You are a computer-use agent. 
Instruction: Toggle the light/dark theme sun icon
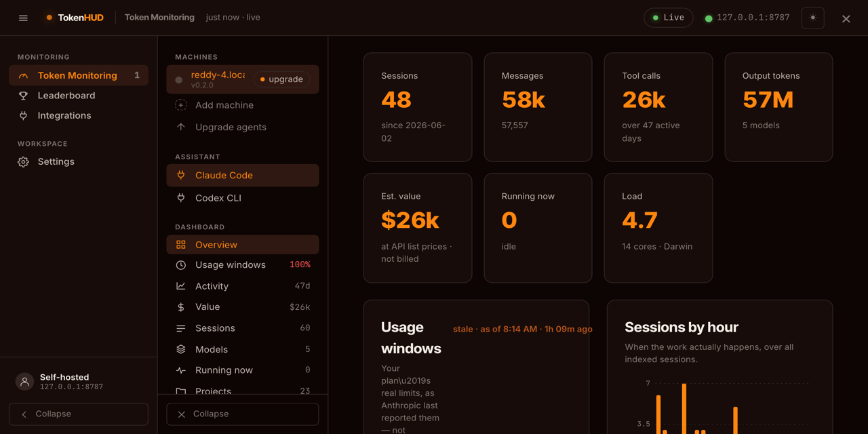pos(812,18)
